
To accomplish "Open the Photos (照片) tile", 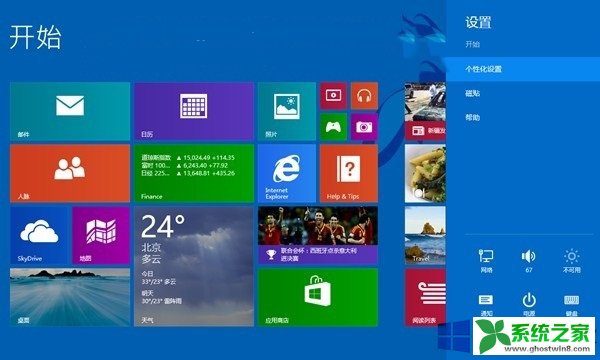I will pyautogui.click(x=287, y=111).
